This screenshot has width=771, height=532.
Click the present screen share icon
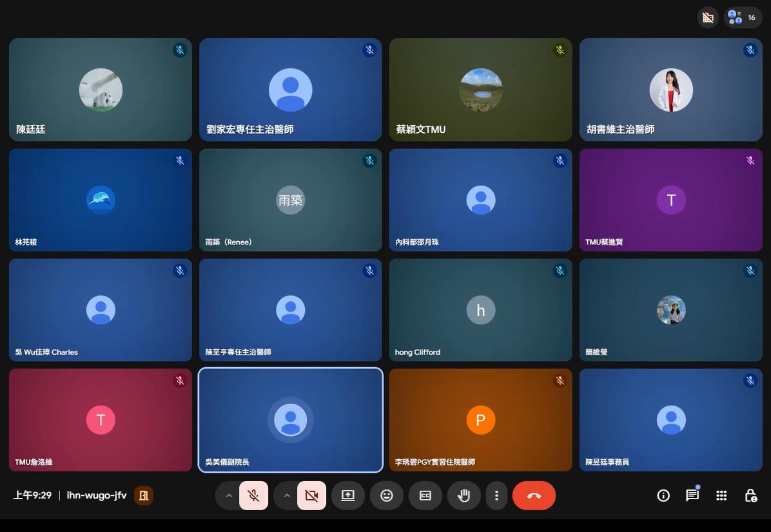(348, 495)
